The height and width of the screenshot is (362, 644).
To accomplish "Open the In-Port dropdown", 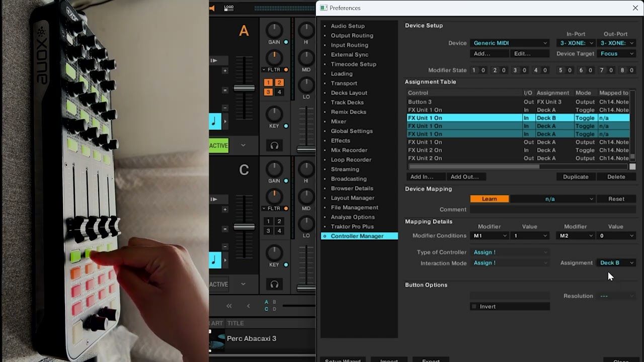I will (x=577, y=43).
